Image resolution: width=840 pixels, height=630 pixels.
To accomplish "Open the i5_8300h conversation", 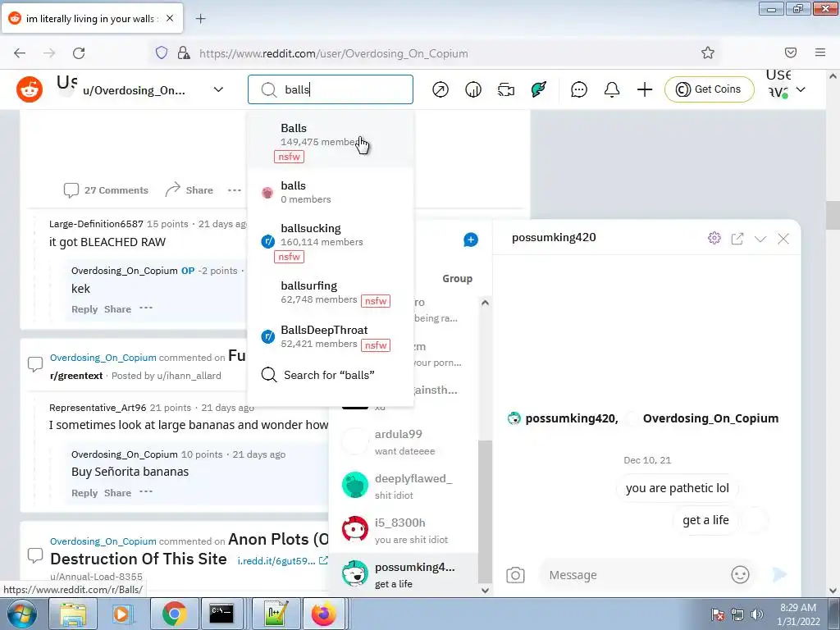I will pyautogui.click(x=404, y=531).
